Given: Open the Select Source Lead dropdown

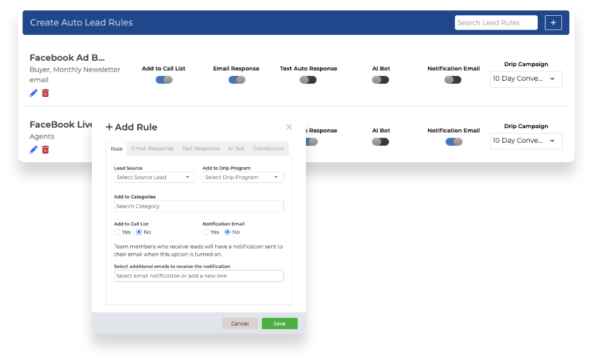Looking at the screenshot, I should (x=154, y=177).
